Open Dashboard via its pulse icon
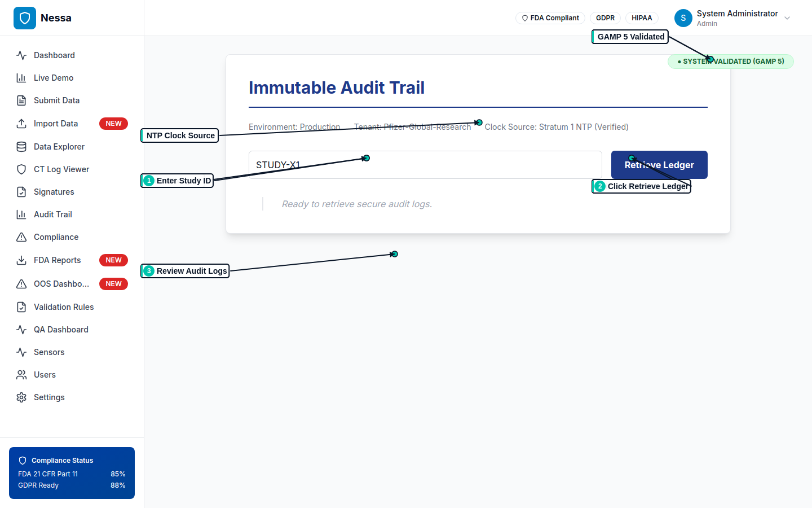This screenshot has width=812, height=508. tap(21, 55)
